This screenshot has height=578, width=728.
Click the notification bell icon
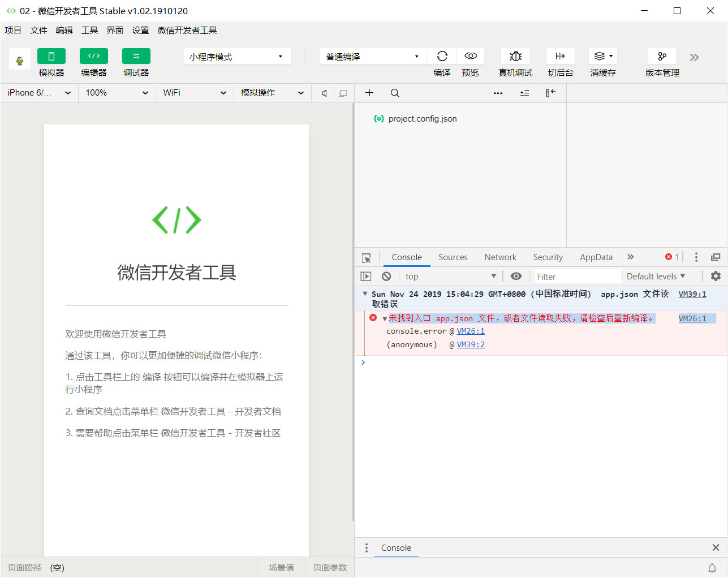[x=712, y=568]
